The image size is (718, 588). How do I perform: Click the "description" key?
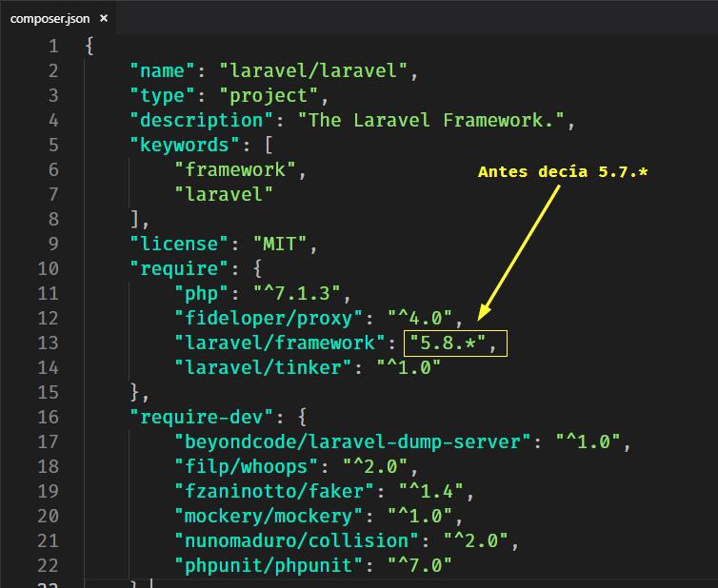click(x=202, y=120)
